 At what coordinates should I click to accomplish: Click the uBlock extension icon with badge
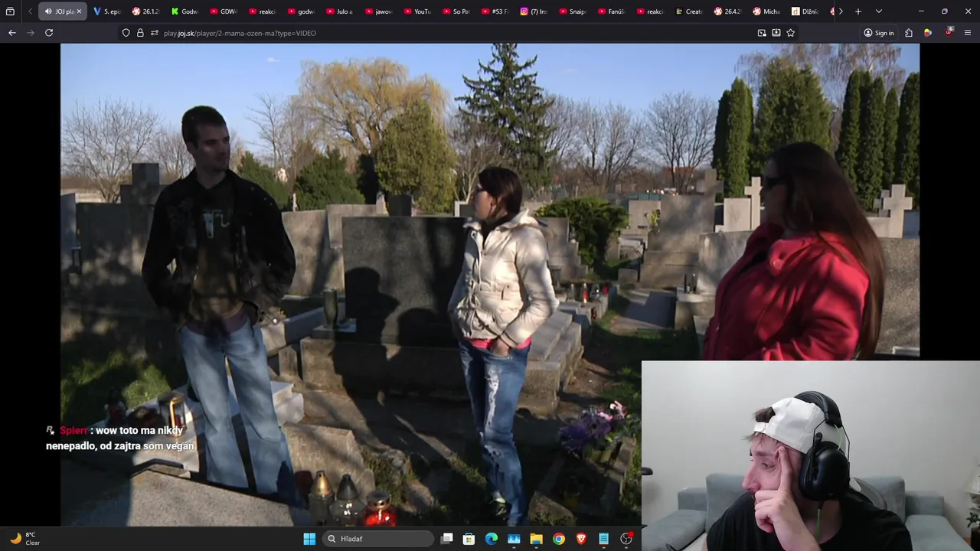[x=949, y=32]
